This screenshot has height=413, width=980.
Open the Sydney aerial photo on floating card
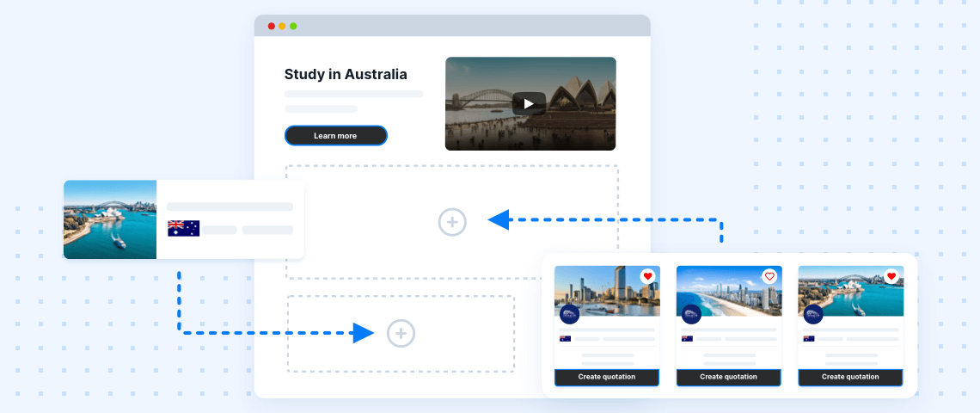(110, 219)
